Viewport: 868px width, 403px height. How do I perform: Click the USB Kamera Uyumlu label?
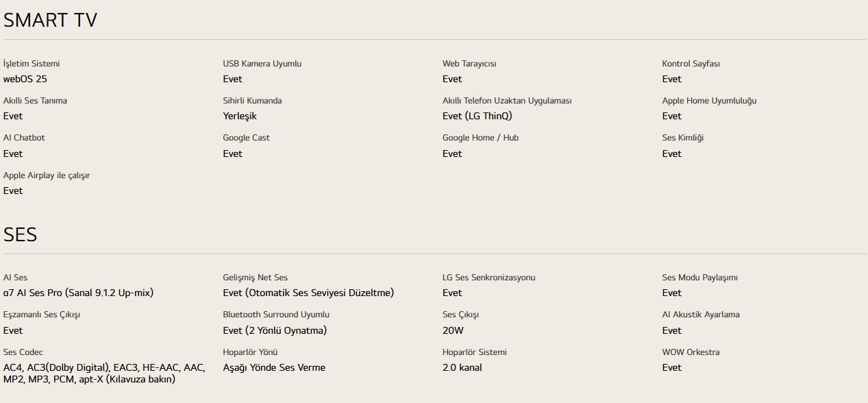[262, 64]
